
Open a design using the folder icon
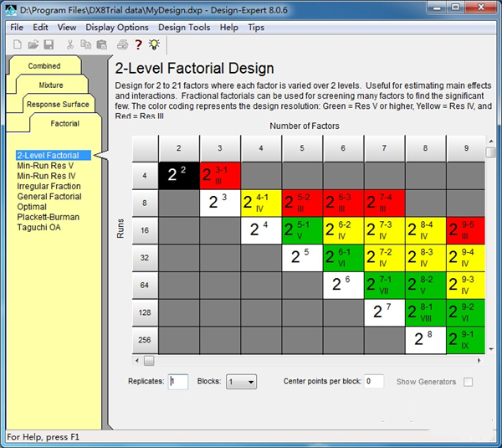click(x=33, y=44)
